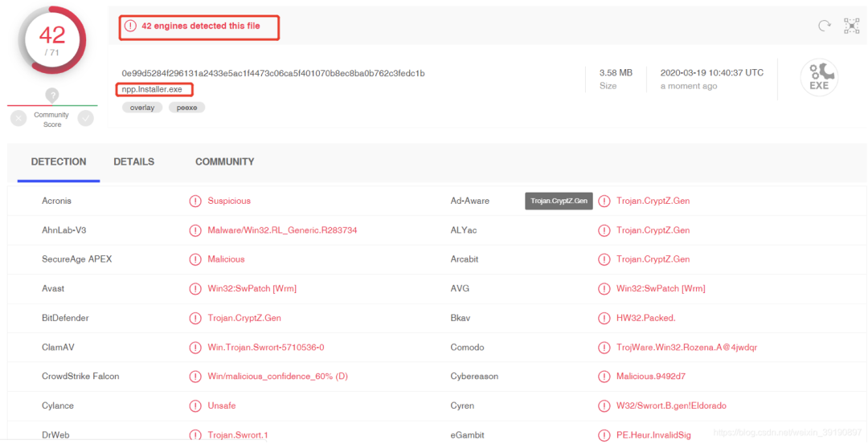The height and width of the screenshot is (448, 868).
Task: Click the alert icon beside Acronis Suspicious
Action: pyautogui.click(x=195, y=201)
